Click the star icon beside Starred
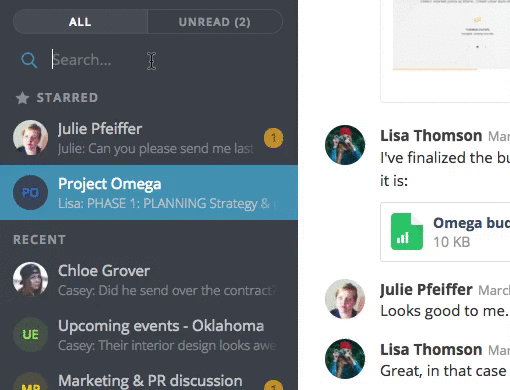Viewport: 510px width, 390px height. (x=22, y=98)
